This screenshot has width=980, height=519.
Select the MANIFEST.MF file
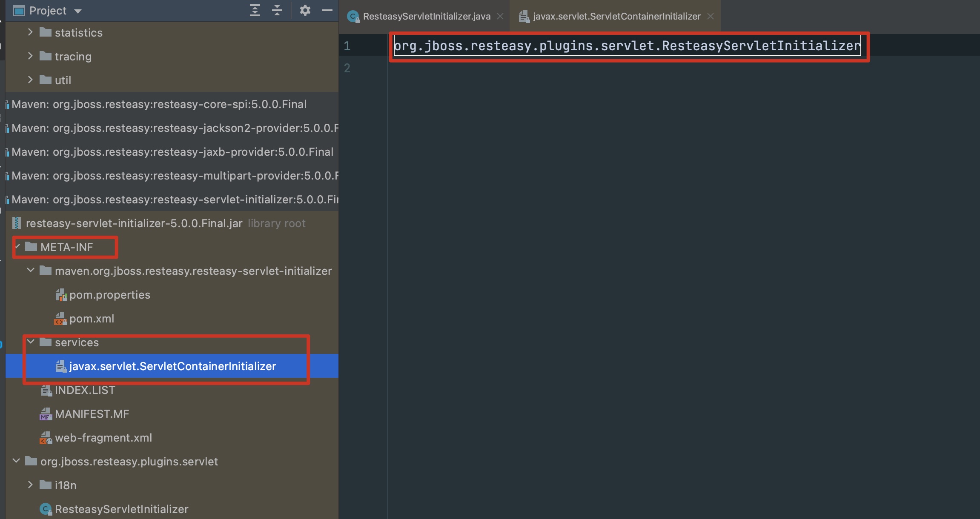(92, 414)
